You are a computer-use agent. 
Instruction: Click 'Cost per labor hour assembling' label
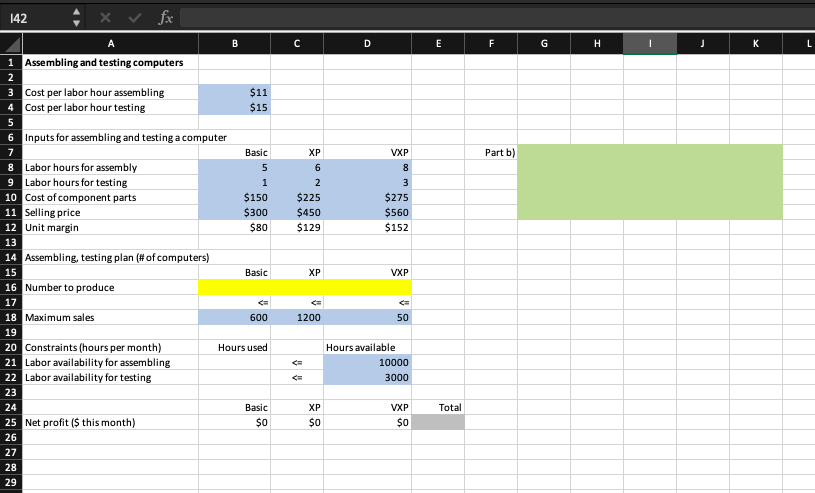95,93
